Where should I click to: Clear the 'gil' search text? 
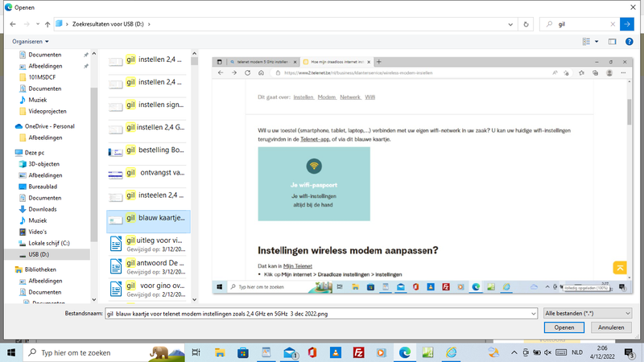tap(613, 24)
